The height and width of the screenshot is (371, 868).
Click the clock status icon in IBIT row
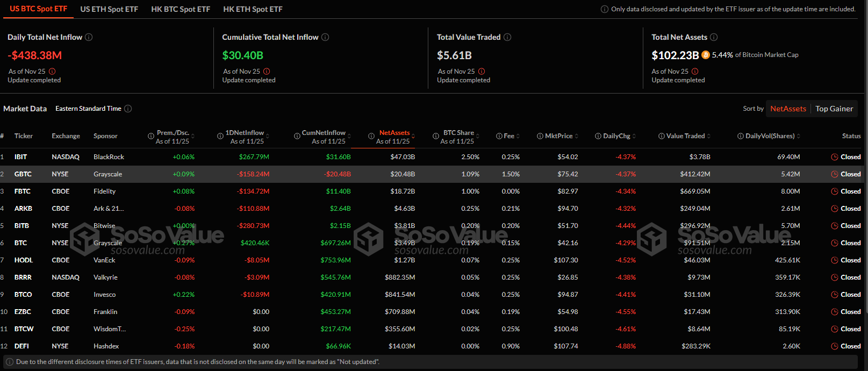pyautogui.click(x=835, y=157)
